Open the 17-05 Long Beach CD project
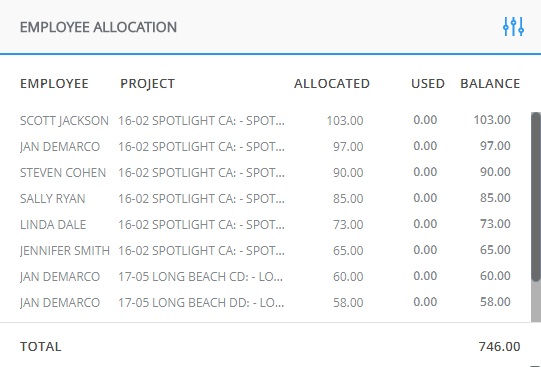541x367 pixels. pos(200,277)
